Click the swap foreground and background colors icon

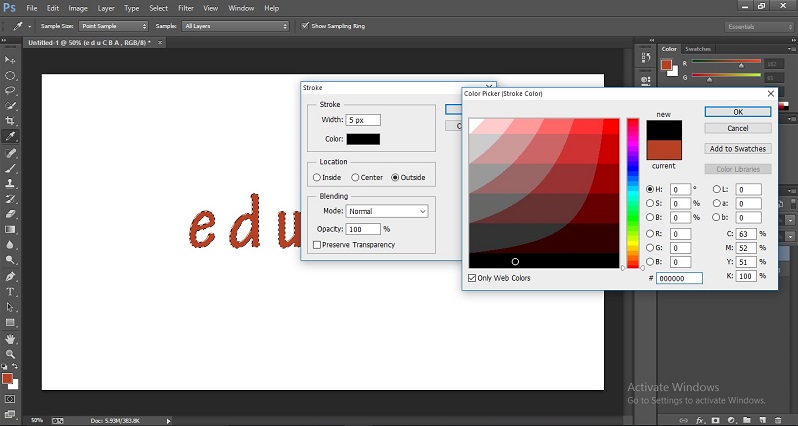pyautogui.click(x=15, y=366)
